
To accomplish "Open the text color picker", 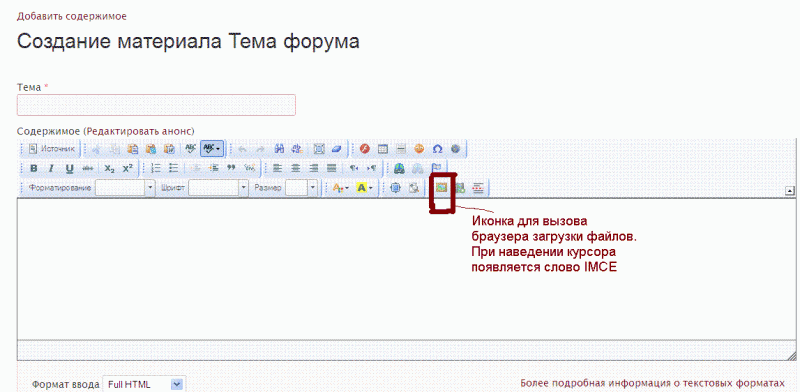I will [x=340, y=188].
